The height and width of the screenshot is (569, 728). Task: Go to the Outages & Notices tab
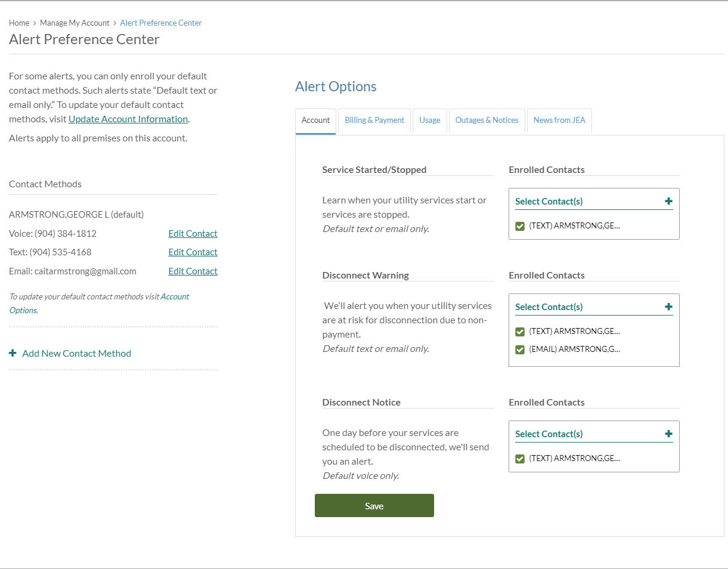coord(487,120)
